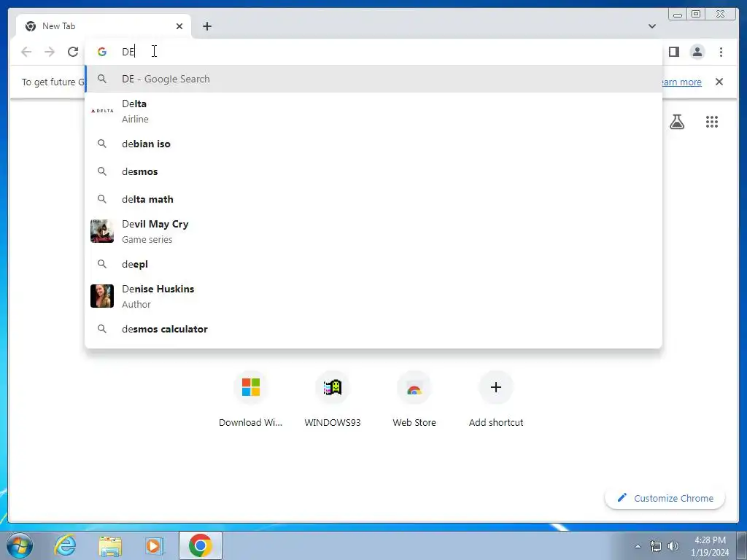Select the 'desmos' suggestion
The image size is (747, 560).
(x=373, y=171)
